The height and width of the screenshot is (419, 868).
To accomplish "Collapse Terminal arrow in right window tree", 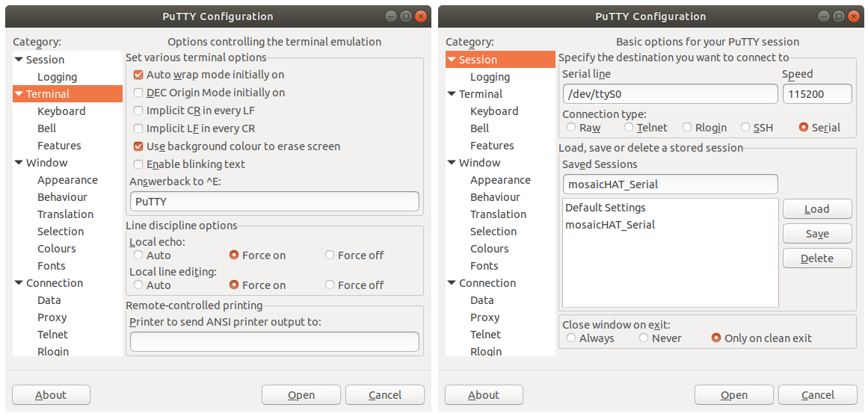I will pyautogui.click(x=452, y=94).
